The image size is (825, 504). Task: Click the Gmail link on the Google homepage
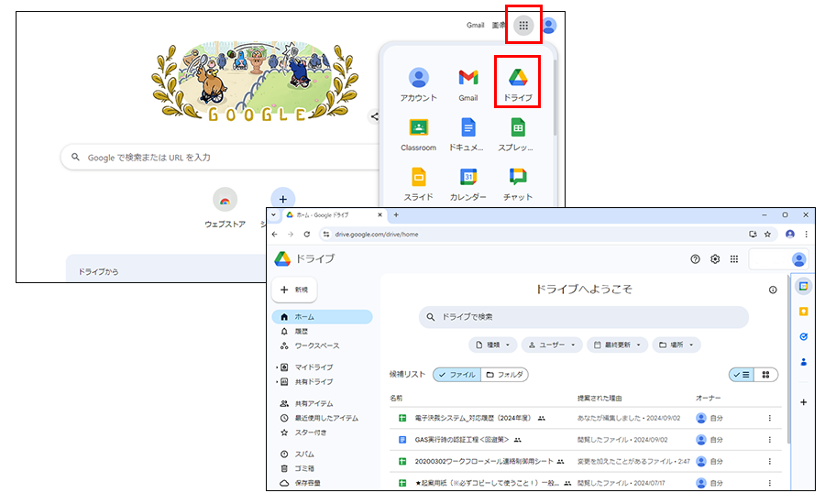pyautogui.click(x=475, y=26)
